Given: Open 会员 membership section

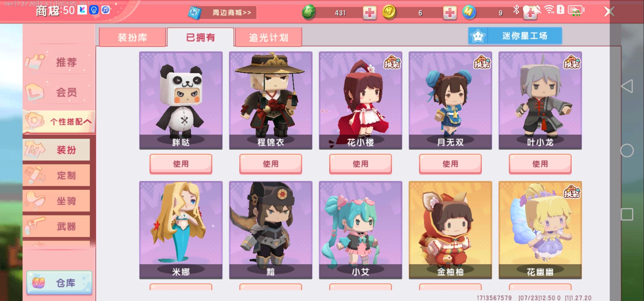Looking at the screenshot, I should click(x=59, y=92).
